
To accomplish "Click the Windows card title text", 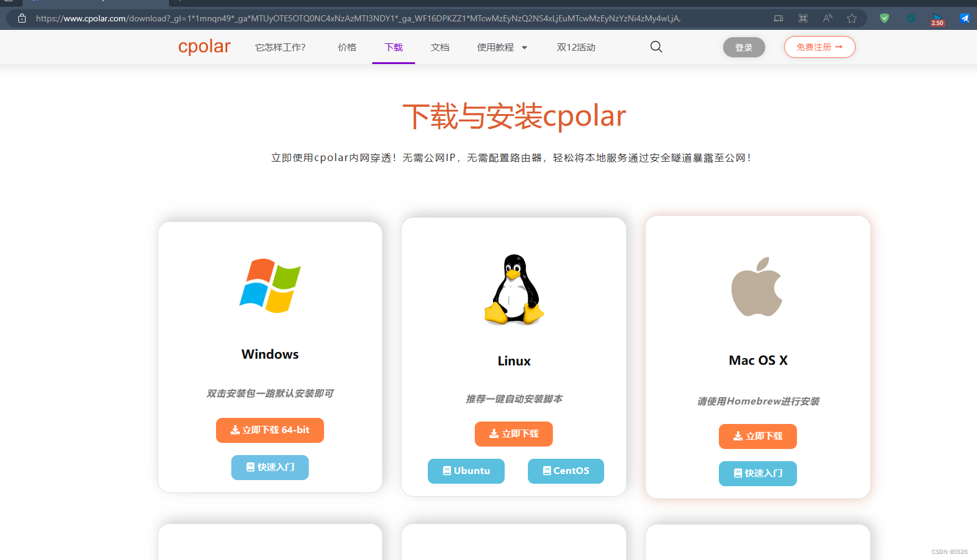I will (x=270, y=354).
